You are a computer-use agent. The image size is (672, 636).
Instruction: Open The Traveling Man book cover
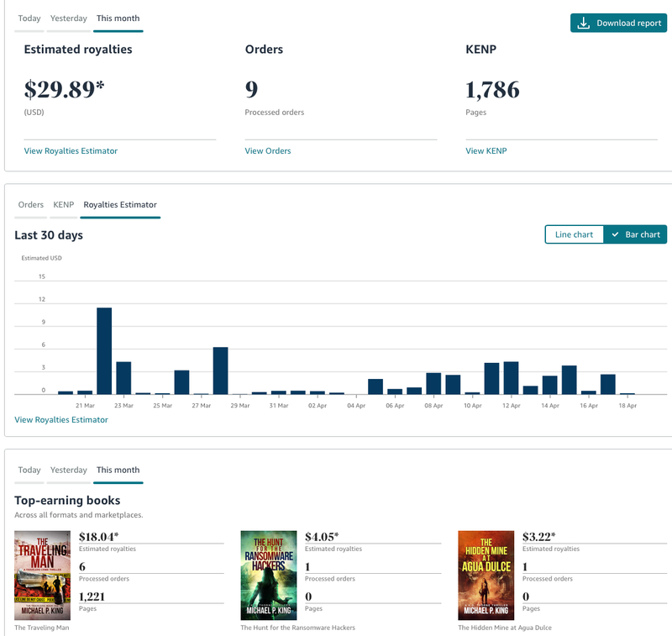[x=43, y=576]
